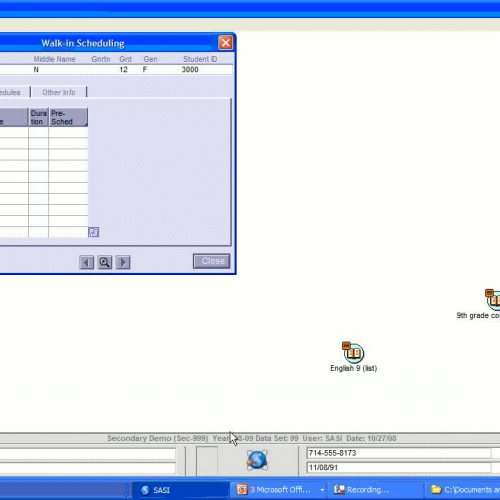Click first empty Pre-Sched table cell
The height and width of the screenshot is (500, 500).
pos(68,132)
